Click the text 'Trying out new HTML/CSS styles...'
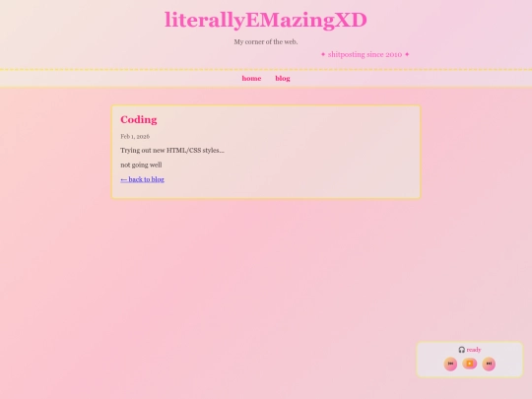Screen dimensions: 532x399 [172, 151]
